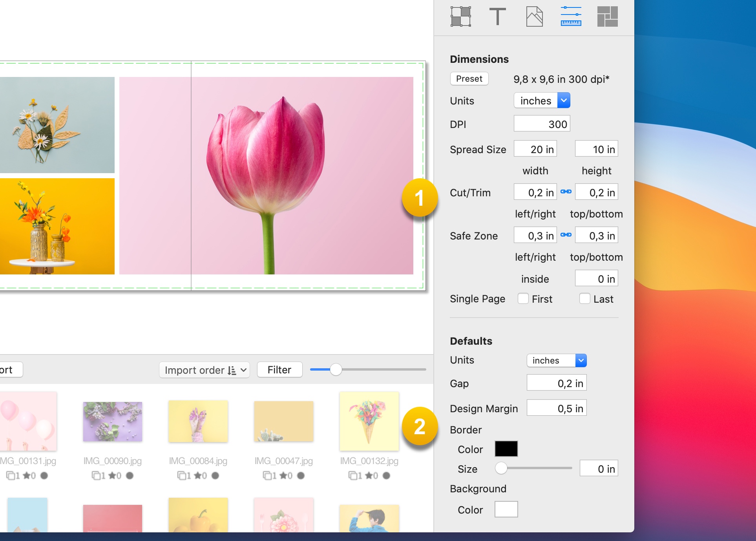Click the DPI input field

(x=541, y=124)
